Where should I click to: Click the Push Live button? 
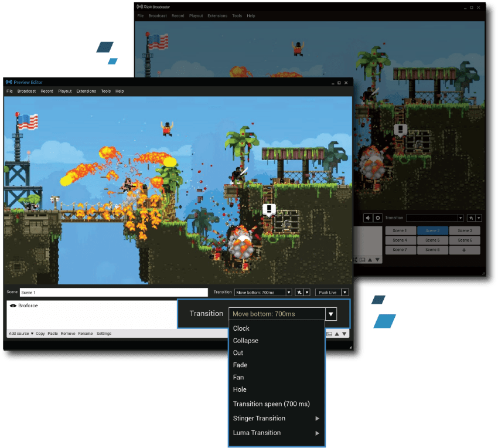[x=327, y=292]
